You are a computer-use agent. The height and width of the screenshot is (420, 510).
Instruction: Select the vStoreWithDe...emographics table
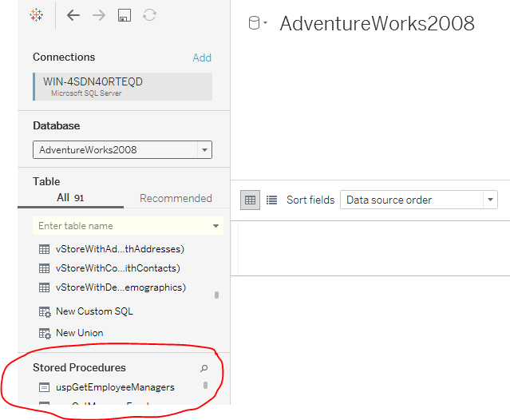[x=121, y=287]
